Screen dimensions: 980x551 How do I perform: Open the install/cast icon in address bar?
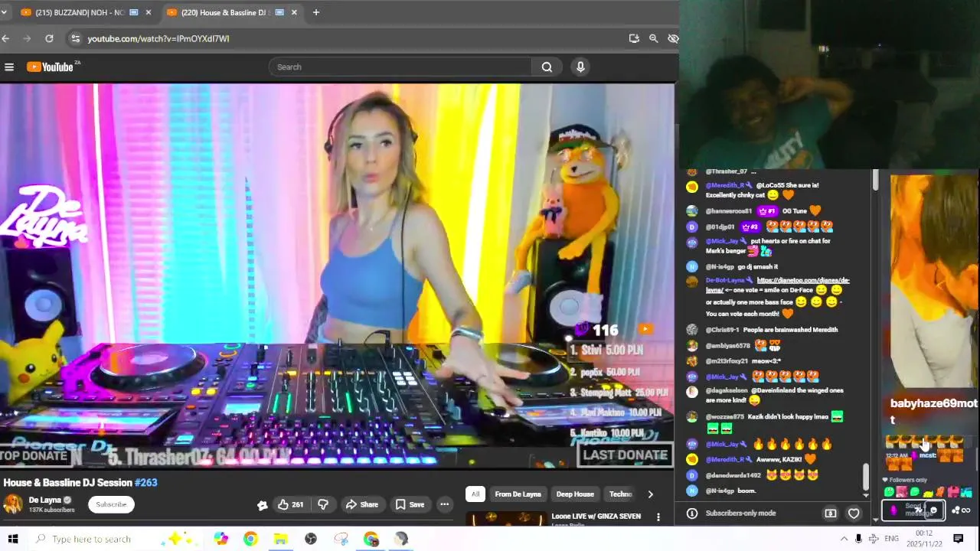tap(634, 38)
